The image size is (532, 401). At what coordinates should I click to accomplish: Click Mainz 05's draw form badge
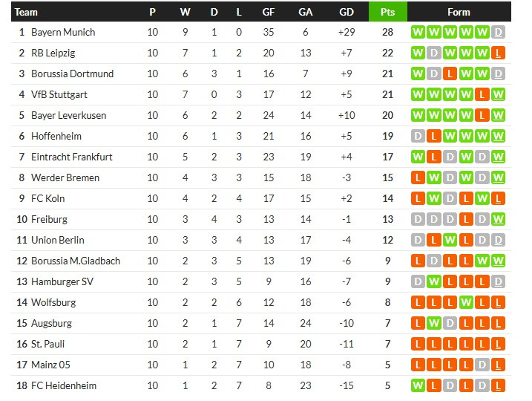(482, 365)
